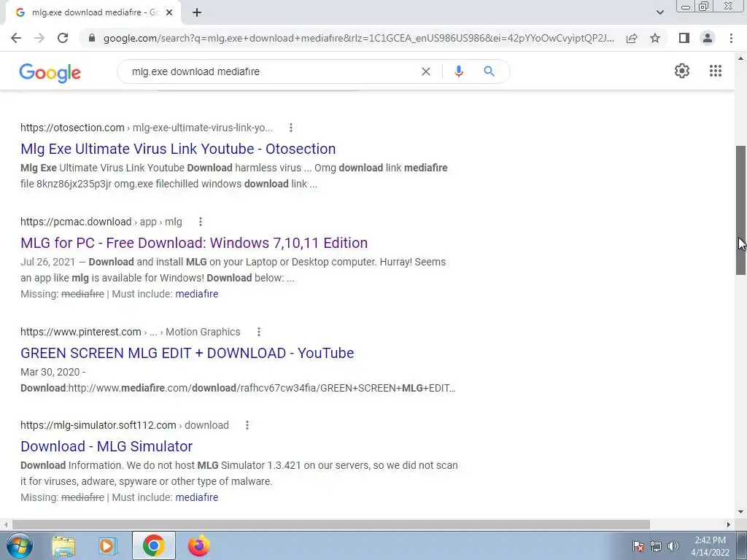The image size is (747, 560).
Task: Click the otosection.com result URL text
Action: pyautogui.click(x=146, y=128)
